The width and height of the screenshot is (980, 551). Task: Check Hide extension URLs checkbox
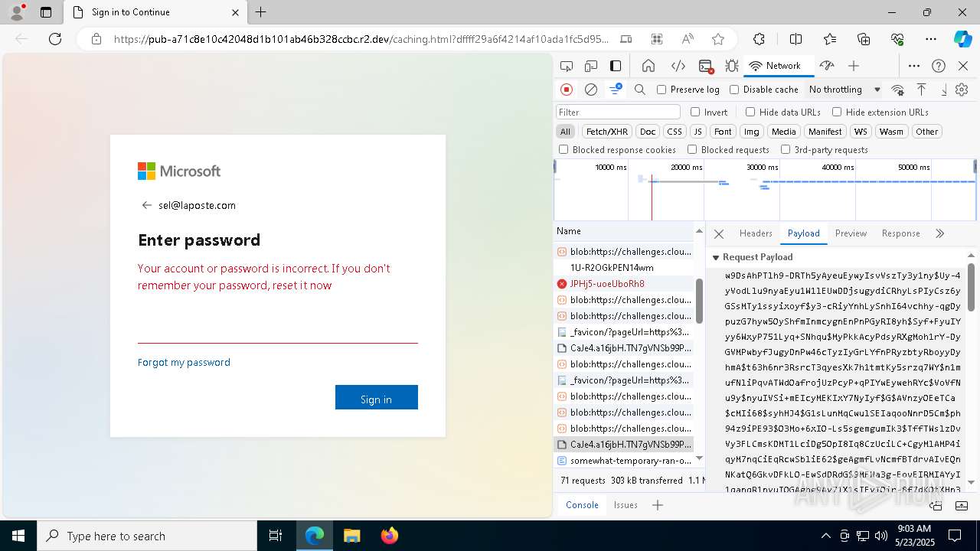(x=837, y=112)
